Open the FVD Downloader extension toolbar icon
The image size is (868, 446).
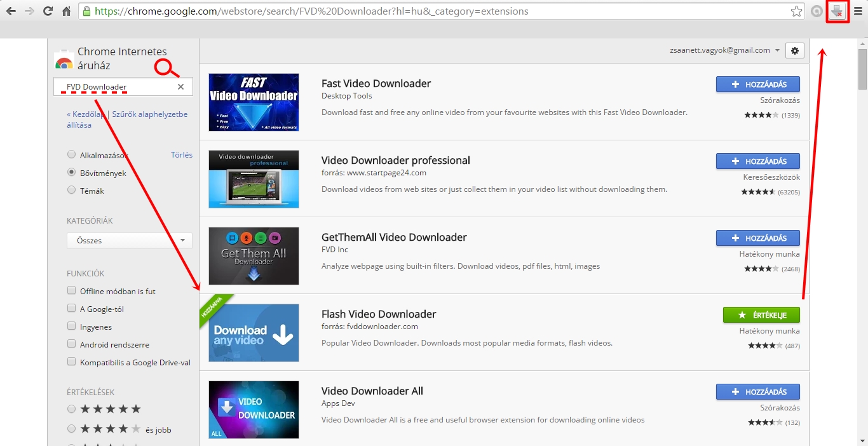coord(837,11)
